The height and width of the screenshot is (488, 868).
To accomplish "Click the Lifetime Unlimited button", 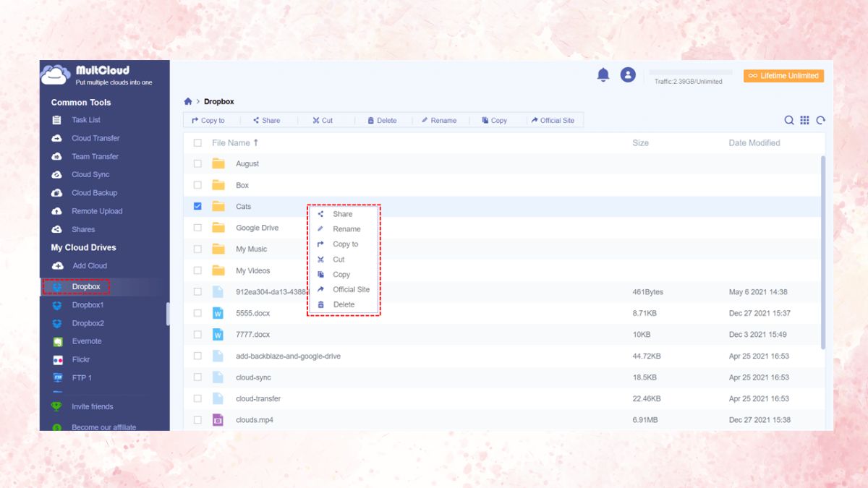I will (x=783, y=75).
